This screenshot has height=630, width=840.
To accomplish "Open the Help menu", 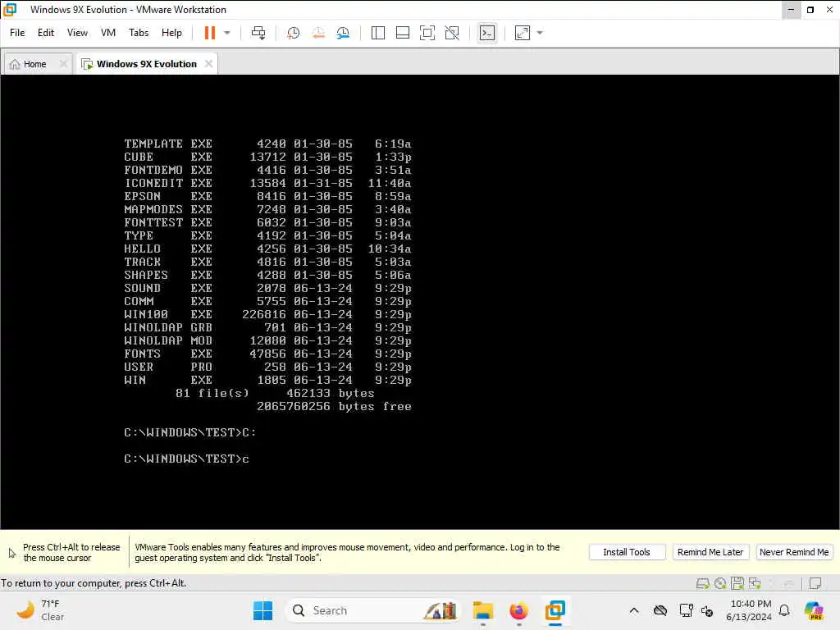I will coord(171,33).
